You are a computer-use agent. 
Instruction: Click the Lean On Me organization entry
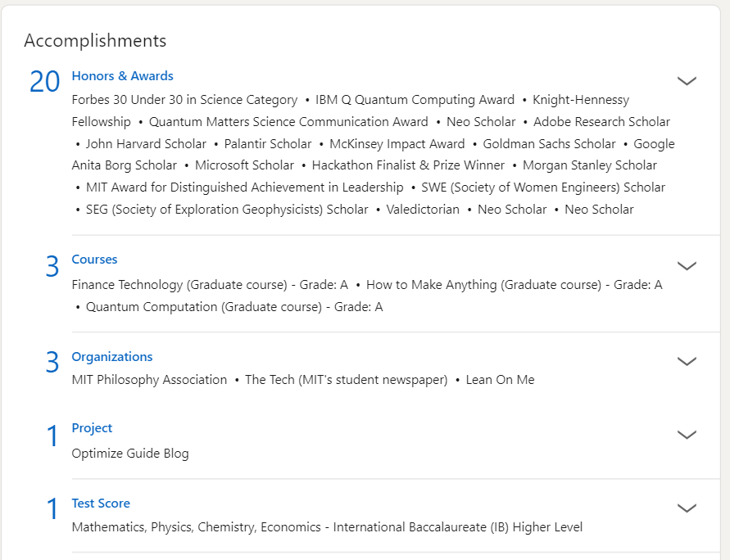pos(500,380)
